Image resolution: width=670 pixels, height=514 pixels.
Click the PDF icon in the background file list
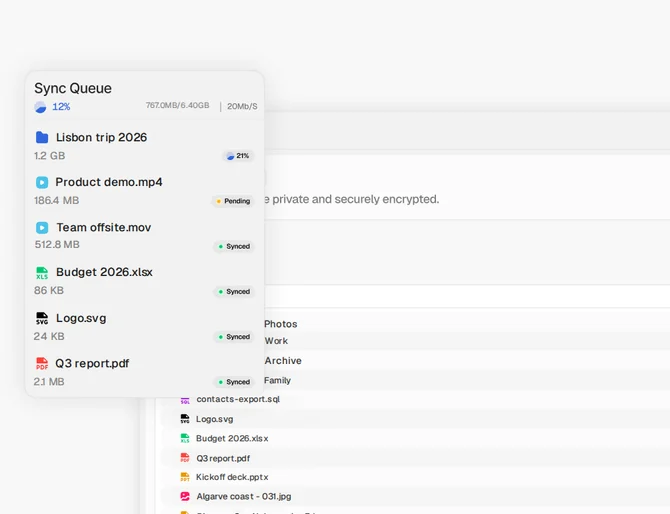coord(185,458)
